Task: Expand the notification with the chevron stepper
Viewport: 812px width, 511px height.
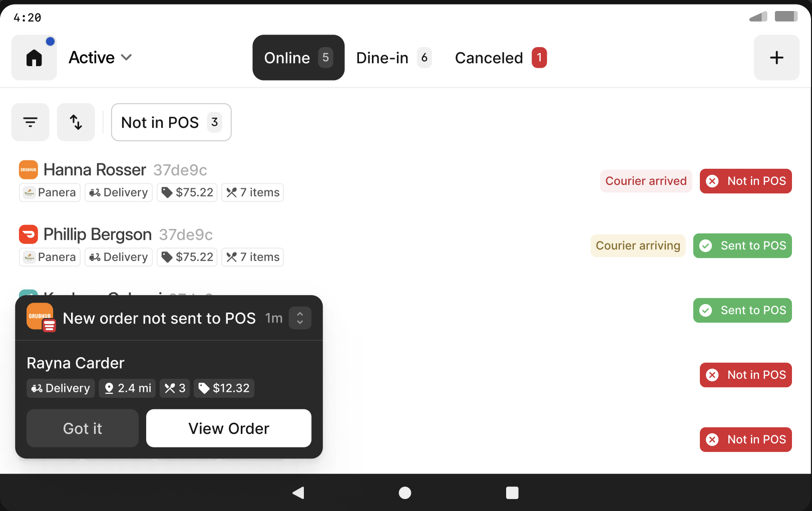Action: pyautogui.click(x=300, y=318)
